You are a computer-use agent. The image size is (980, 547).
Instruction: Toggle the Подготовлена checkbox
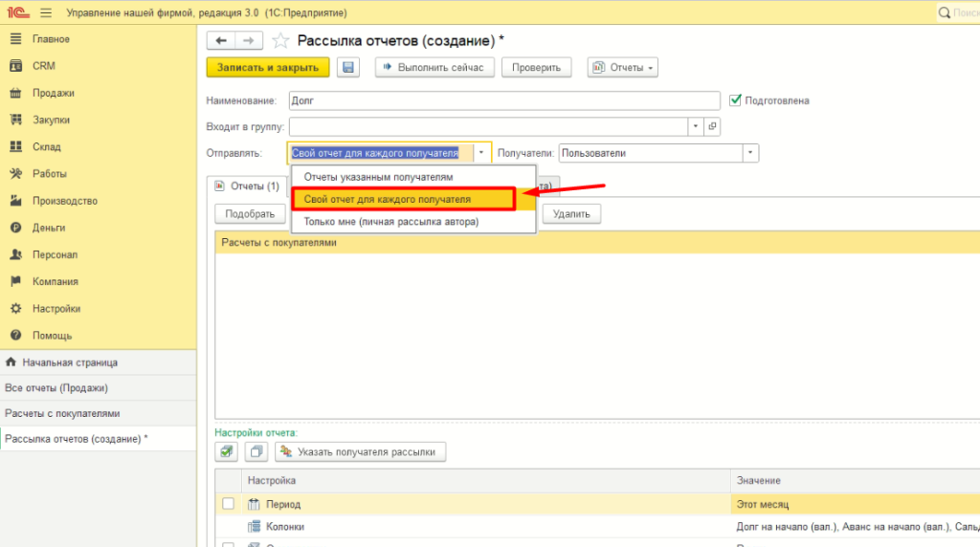(x=735, y=99)
